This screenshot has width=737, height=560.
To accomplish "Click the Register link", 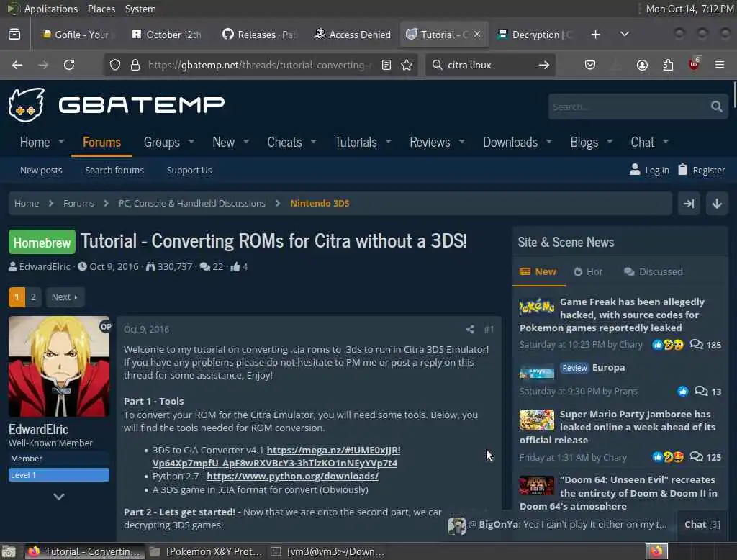I will pyautogui.click(x=702, y=170).
